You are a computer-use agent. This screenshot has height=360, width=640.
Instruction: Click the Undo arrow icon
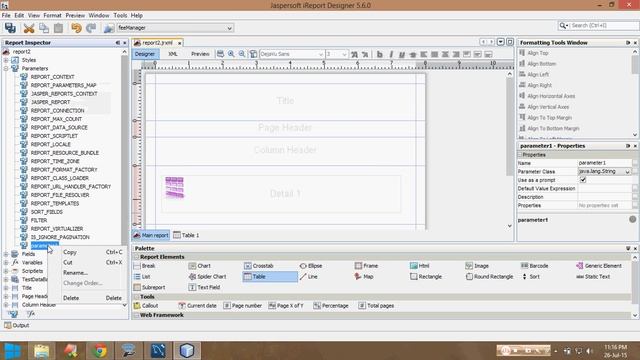(76, 28)
